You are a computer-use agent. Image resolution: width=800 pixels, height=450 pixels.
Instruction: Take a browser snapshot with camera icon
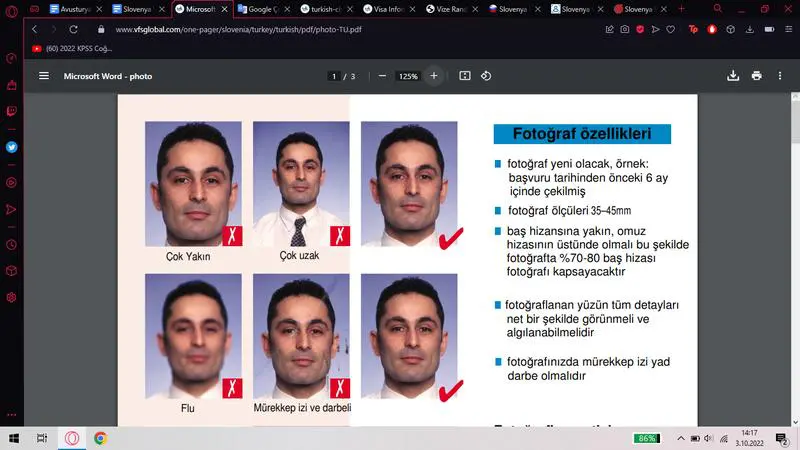pyautogui.click(x=624, y=30)
